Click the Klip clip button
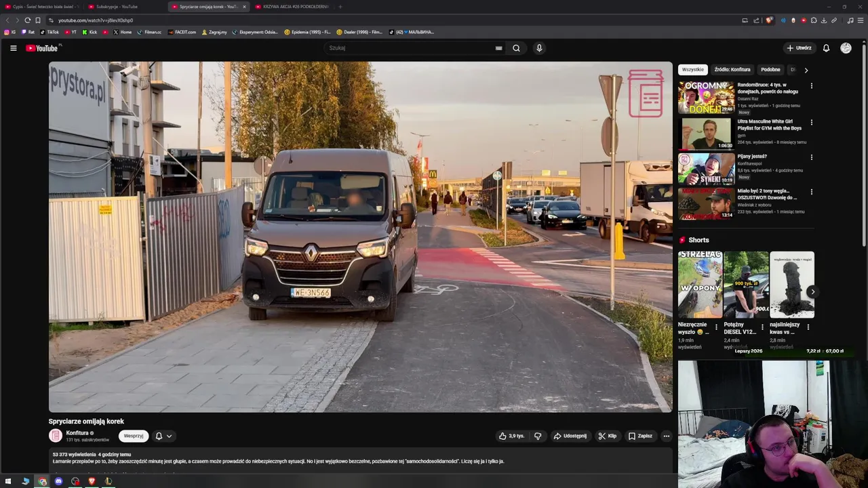The height and width of the screenshot is (488, 868). tap(607, 436)
